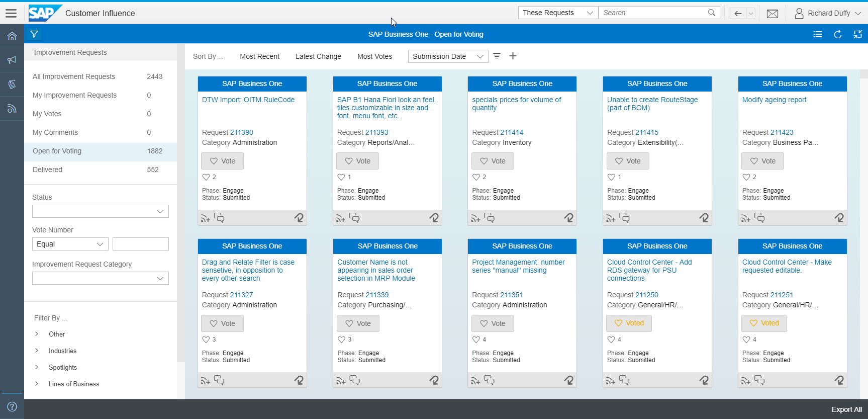Vote for request 211390
The width and height of the screenshot is (868, 419).
222,161
